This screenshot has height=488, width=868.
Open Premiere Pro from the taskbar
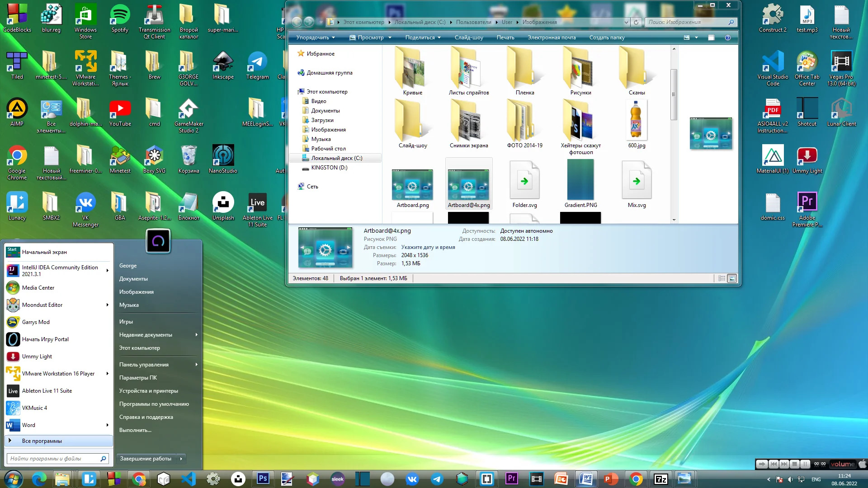click(x=511, y=479)
